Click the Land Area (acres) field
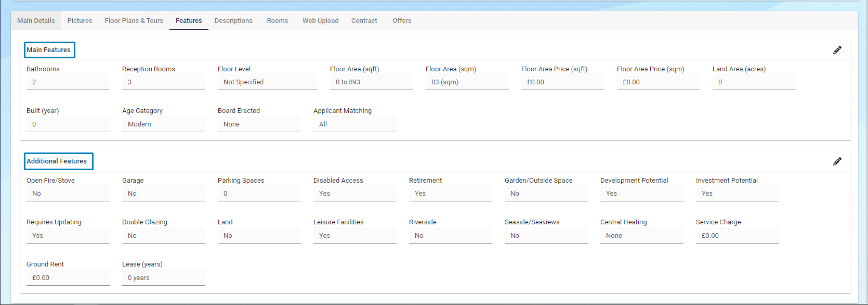The image size is (868, 305). (x=754, y=82)
